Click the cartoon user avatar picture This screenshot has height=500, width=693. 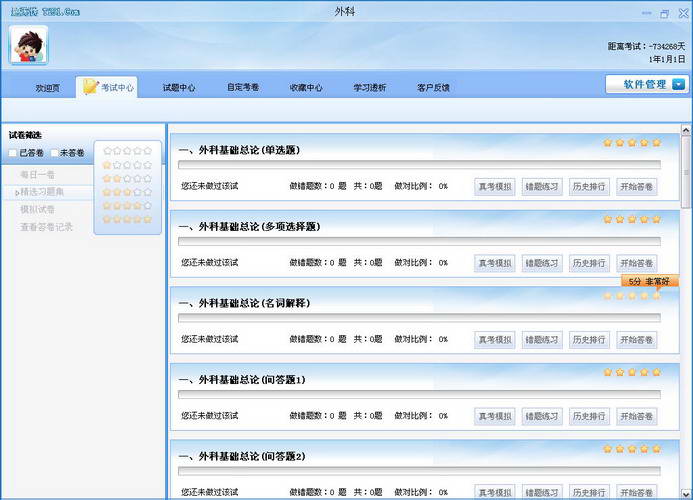pyautogui.click(x=28, y=45)
